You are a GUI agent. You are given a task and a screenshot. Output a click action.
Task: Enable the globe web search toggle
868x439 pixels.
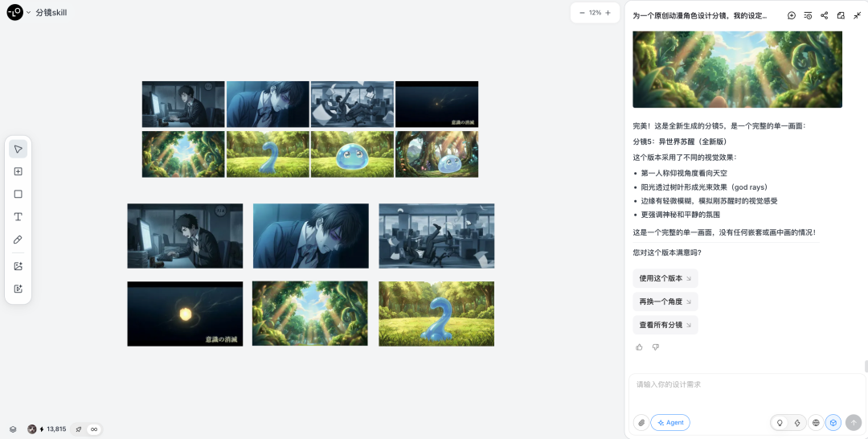(816, 423)
